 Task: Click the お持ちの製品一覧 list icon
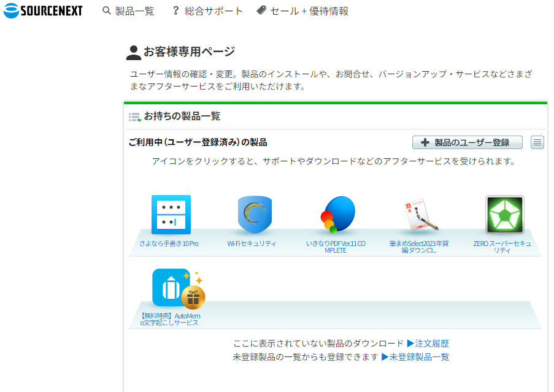point(135,117)
